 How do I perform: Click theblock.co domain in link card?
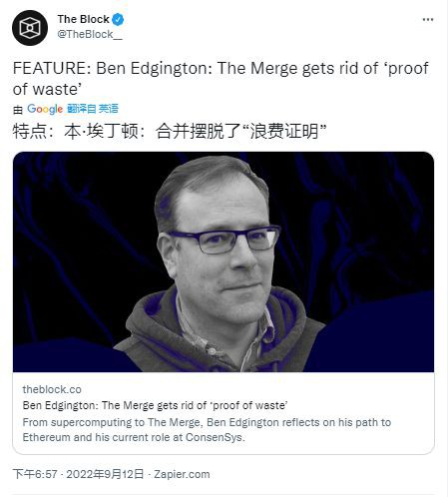(52, 389)
